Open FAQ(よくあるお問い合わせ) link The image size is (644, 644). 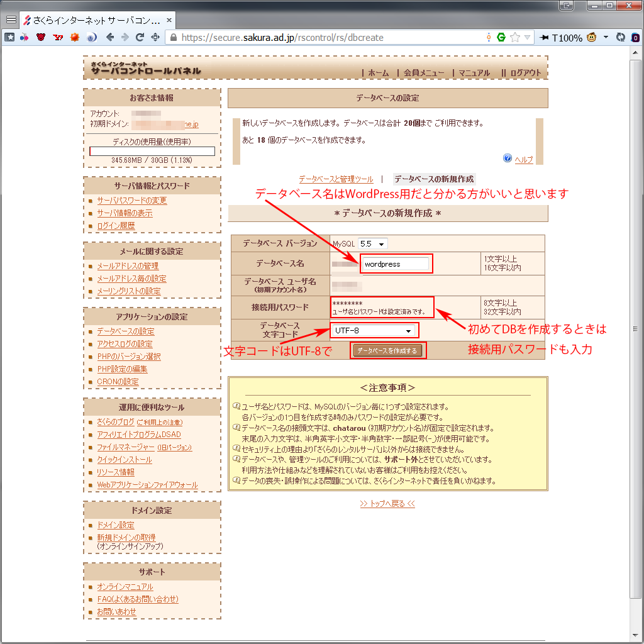click(138, 599)
